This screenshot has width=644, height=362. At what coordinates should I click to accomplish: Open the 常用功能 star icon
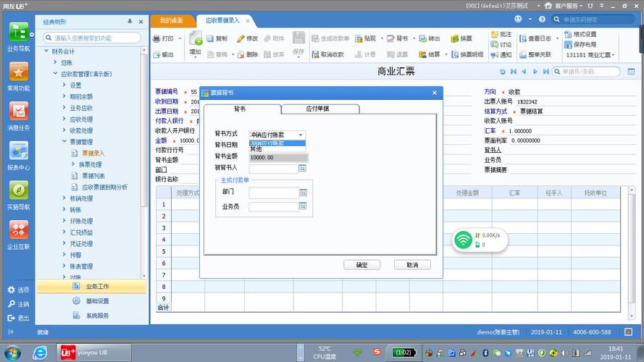(19, 72)
